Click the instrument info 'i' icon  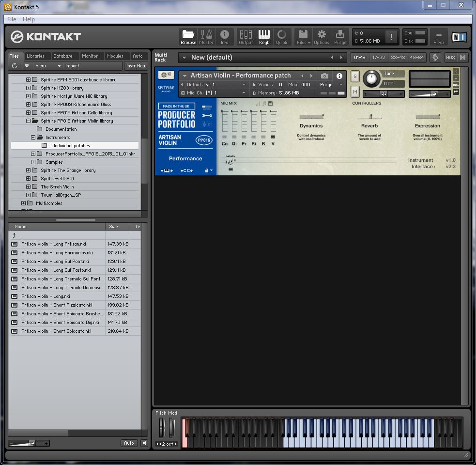coord(339,76)
